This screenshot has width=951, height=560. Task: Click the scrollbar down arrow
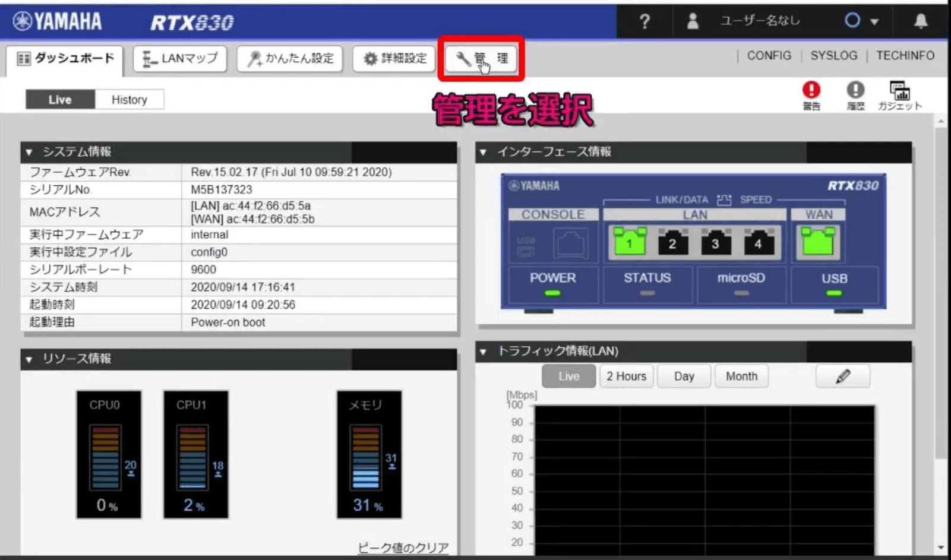tap(940, 548)
